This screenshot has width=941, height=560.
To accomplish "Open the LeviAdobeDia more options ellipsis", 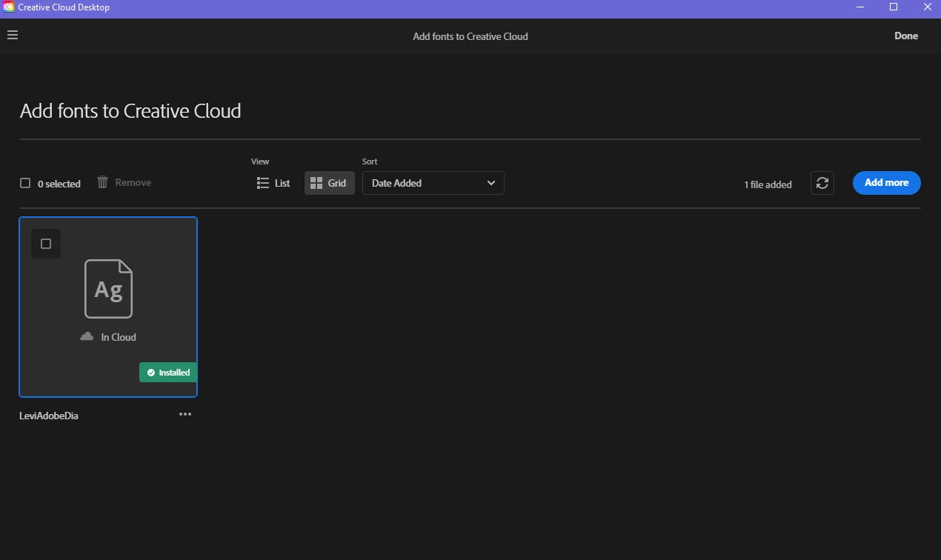I will pos(185,414).
